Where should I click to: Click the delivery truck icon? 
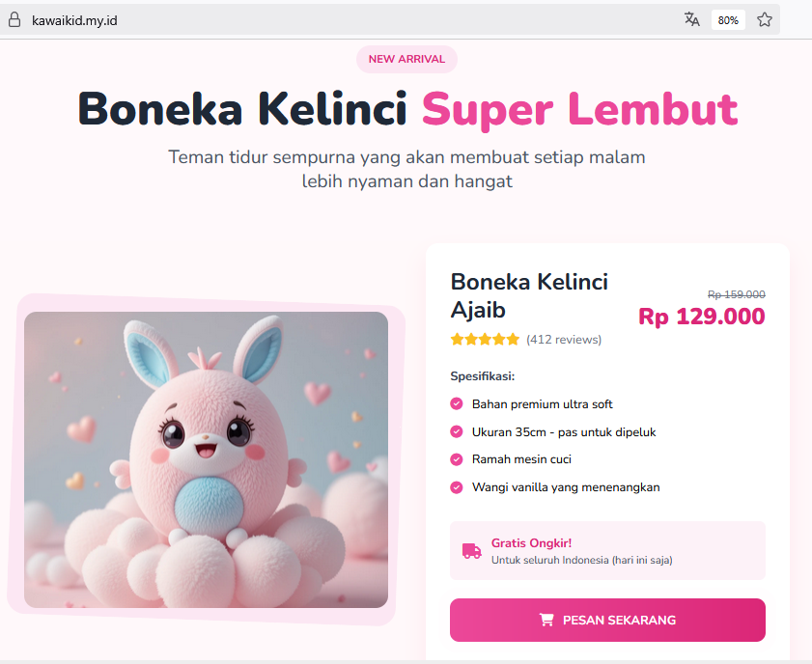click(x=471, y=551)
